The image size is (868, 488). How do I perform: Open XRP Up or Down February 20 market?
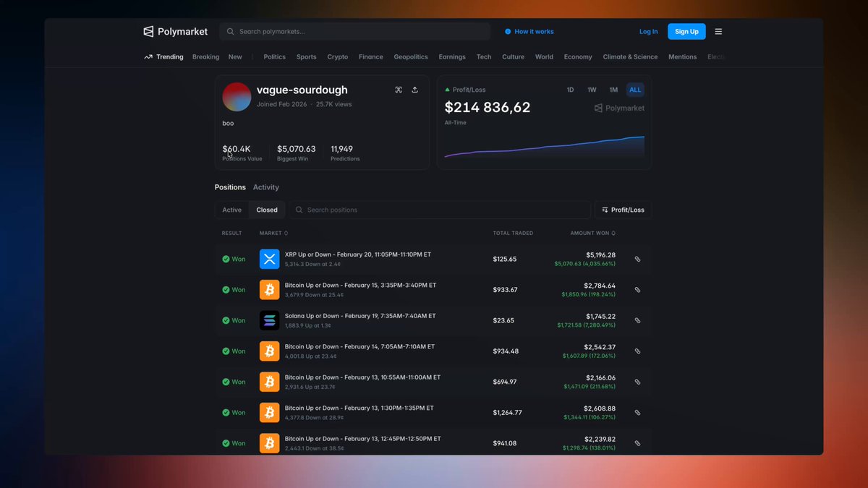click(358, 254)
